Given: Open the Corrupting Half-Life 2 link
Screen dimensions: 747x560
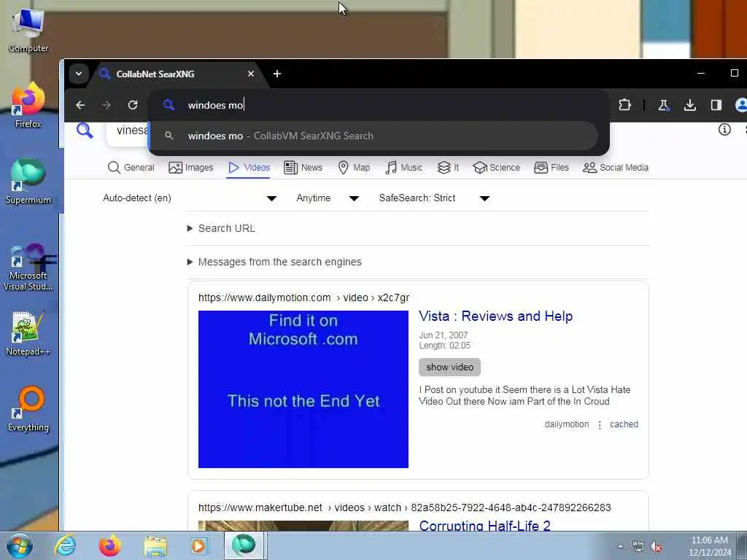Looking at the screenshot, I should 484,526.
